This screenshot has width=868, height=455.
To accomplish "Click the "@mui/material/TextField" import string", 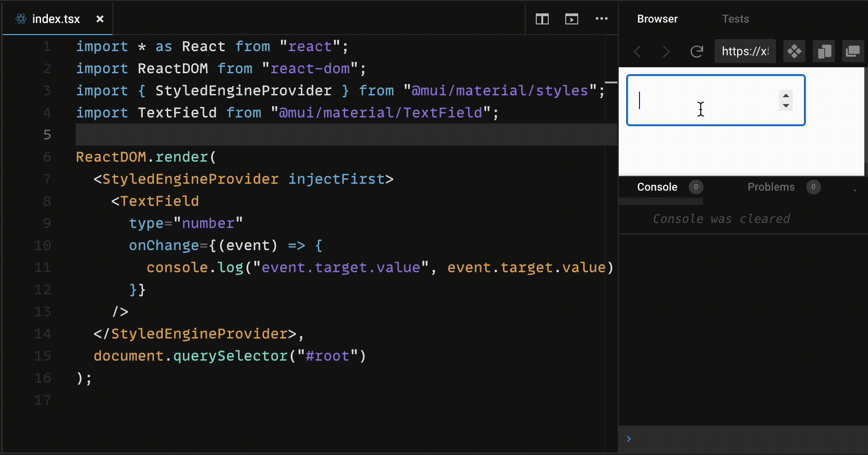I will tap(381, 112).
